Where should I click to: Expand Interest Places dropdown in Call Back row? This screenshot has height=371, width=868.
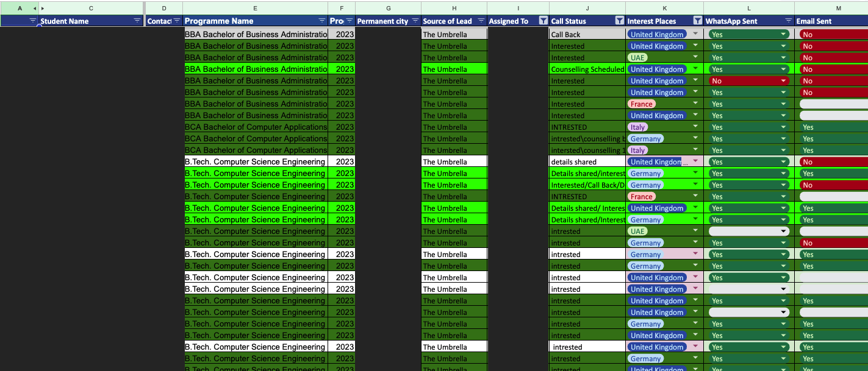[x=695, y=34]
